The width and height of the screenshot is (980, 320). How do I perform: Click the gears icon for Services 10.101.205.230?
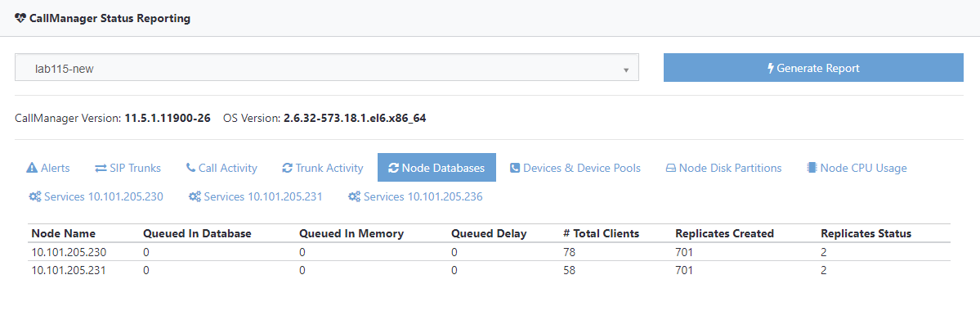[x=35, y=196]
